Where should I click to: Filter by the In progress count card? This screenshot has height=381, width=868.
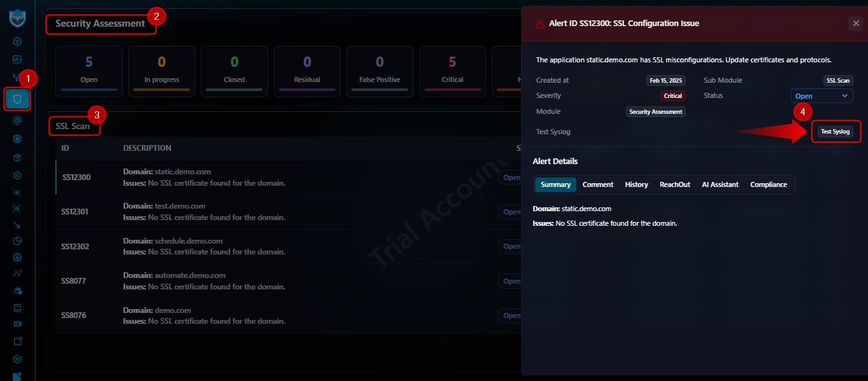pyautogui.click(x=161, y=71)
